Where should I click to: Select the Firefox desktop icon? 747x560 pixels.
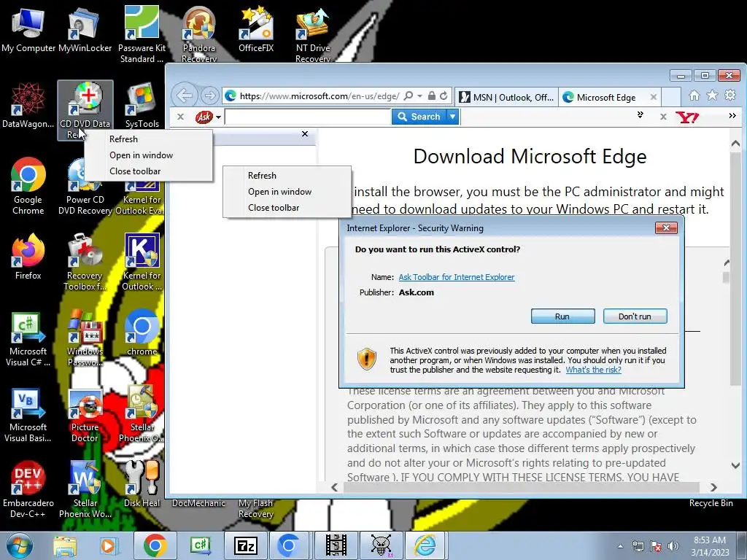pos(28,256)
